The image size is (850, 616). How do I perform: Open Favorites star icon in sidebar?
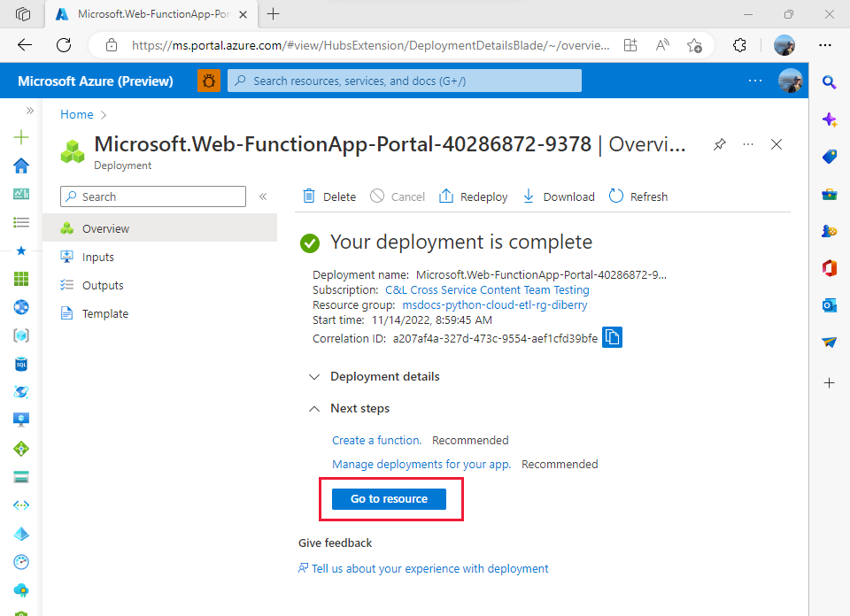coord(21,250)
